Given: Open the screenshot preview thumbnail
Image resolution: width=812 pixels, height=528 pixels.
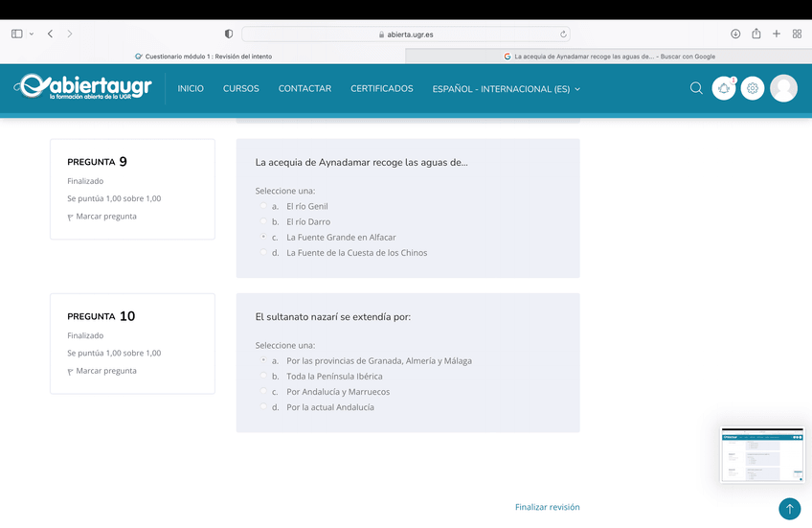Looking at the screenshot, I should tap(762, 455).
